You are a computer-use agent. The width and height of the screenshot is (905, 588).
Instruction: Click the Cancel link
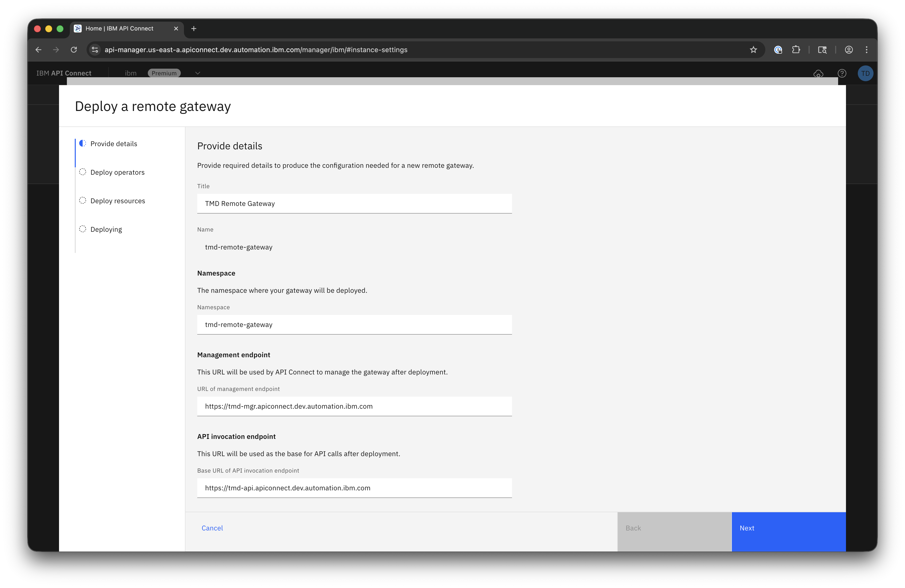point(212,528)
